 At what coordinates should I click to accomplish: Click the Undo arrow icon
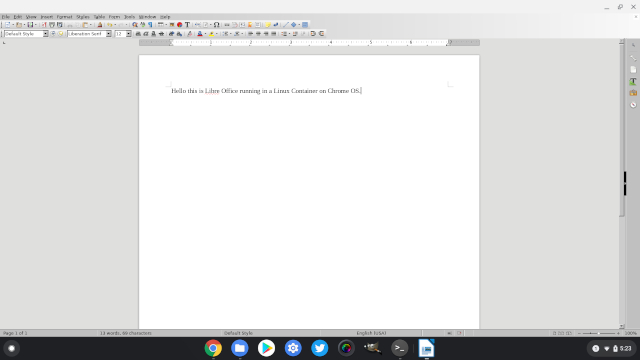tap(109, 24)
